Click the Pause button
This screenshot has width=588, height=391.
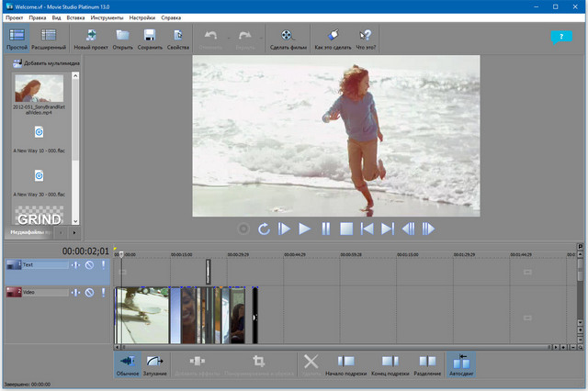pyautogui.click(x=326, y=229)
